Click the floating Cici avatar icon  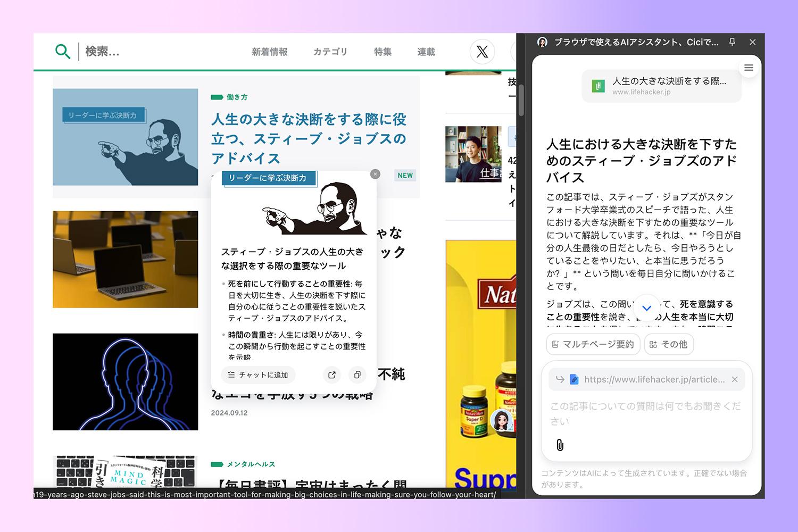(501, 421)
